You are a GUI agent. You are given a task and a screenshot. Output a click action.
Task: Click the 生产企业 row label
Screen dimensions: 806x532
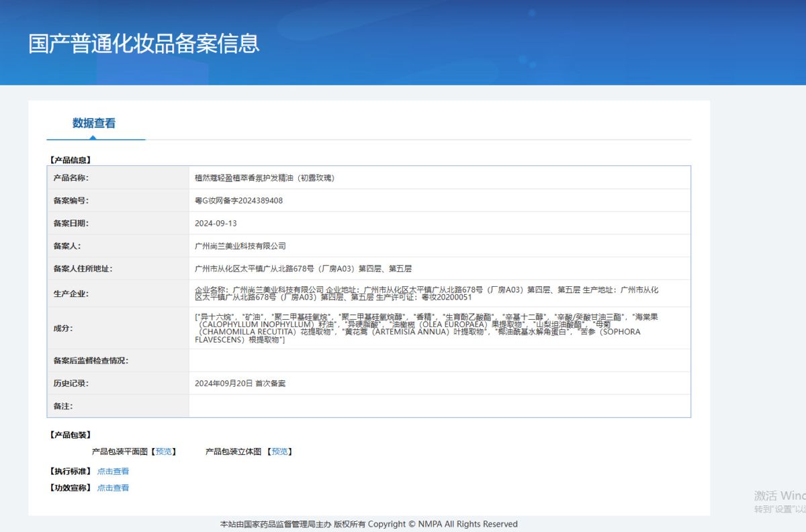[71, 294]
